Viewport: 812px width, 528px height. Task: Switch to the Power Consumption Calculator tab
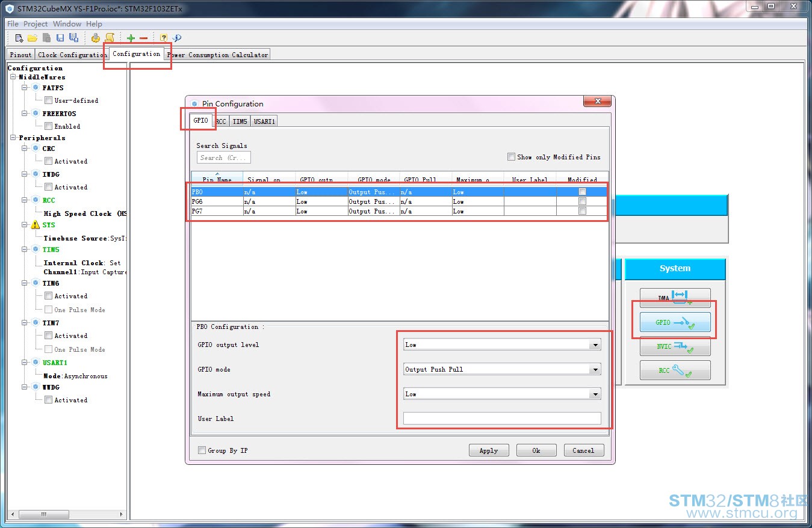[217, 55]
